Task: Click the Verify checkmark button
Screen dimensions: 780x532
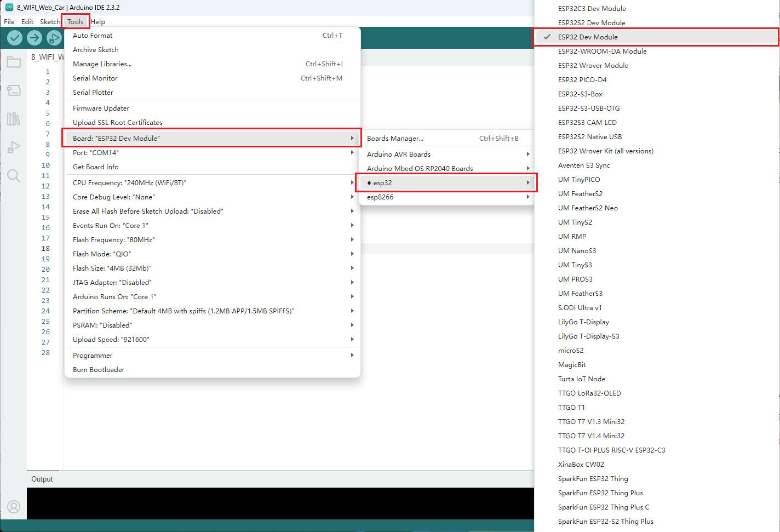Action: coord(15,38)
